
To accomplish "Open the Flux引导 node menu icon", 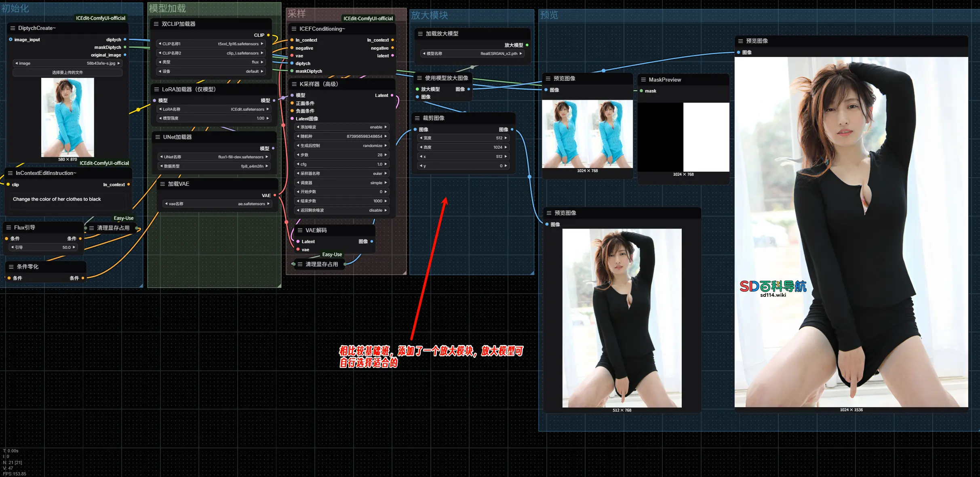I will coord(8,228).
